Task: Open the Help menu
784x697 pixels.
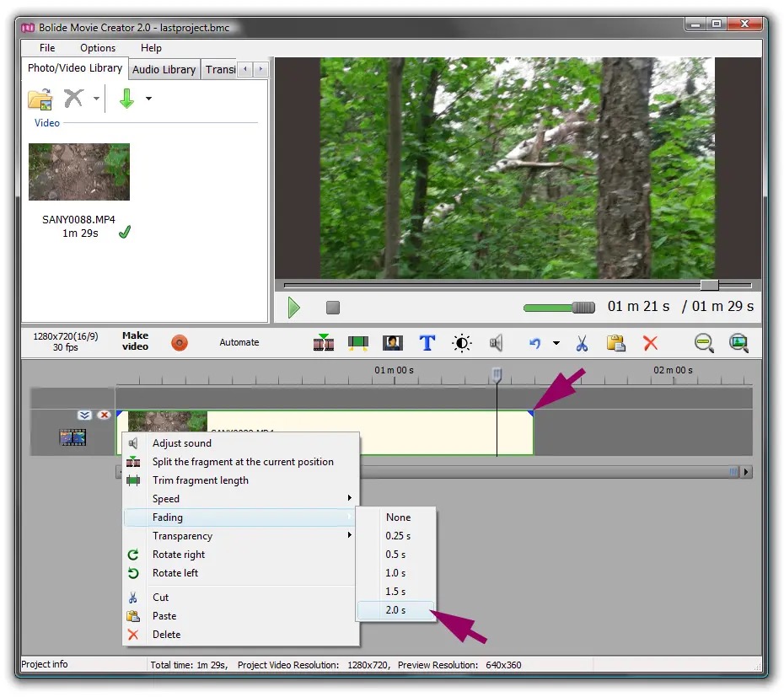Action: click(x=151, y=48)
